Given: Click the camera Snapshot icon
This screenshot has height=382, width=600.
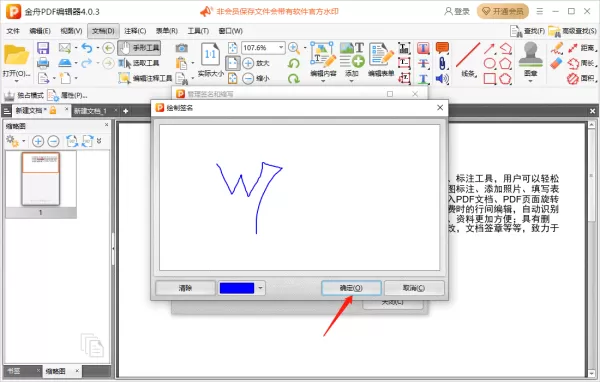Looking at the screenshot, I should coord(181,48).
